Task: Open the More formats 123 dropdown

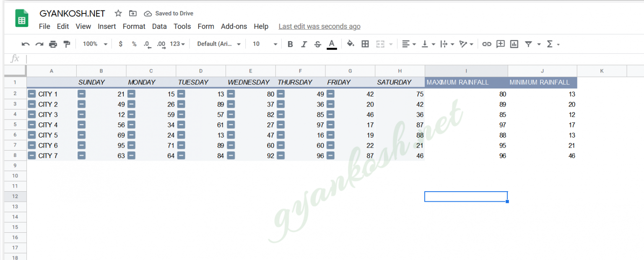Action: click(x=178, y=44)
